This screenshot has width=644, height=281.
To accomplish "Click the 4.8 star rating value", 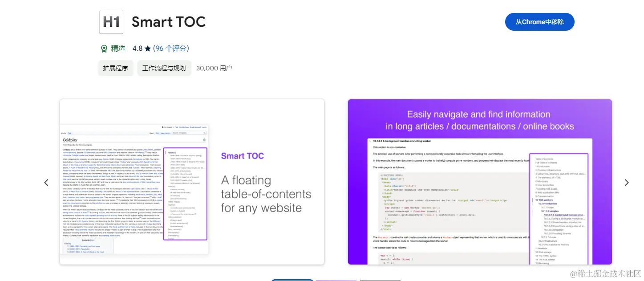I will (x=138, y=48).
